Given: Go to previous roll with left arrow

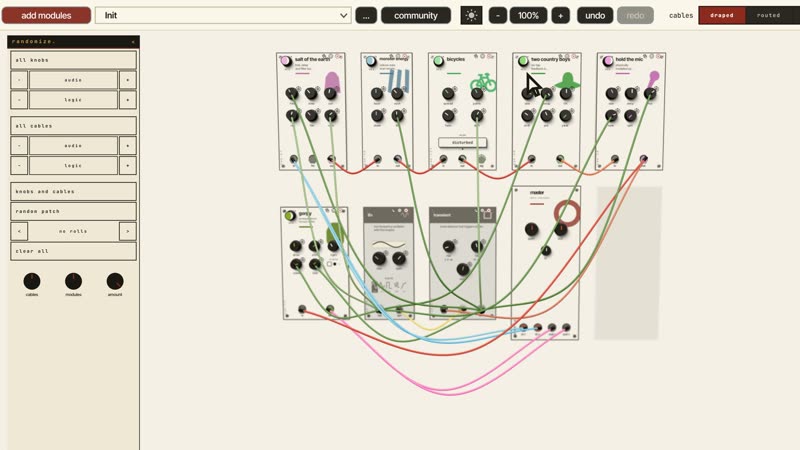Looking at the screenshot, I should pos(19,231).
